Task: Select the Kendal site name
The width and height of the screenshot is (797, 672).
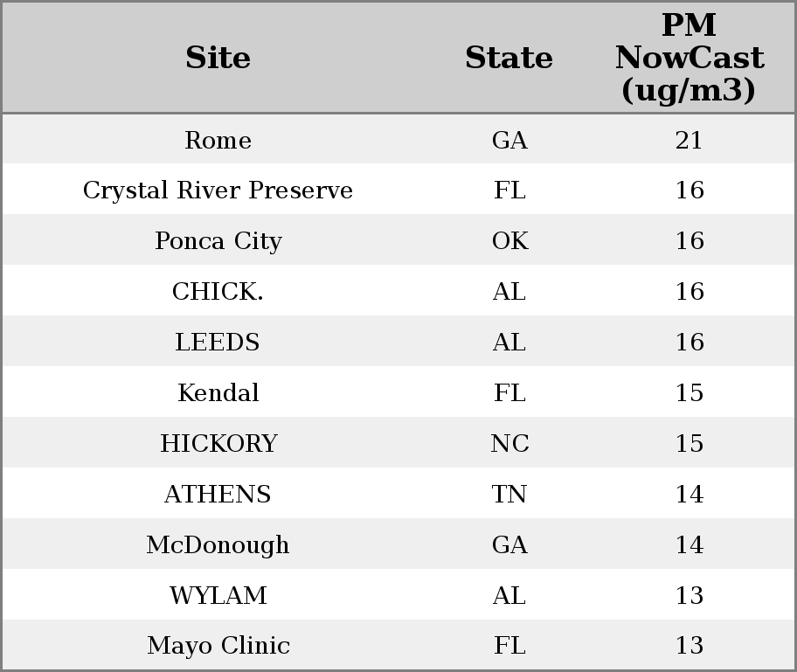Action: pos(218,393)
